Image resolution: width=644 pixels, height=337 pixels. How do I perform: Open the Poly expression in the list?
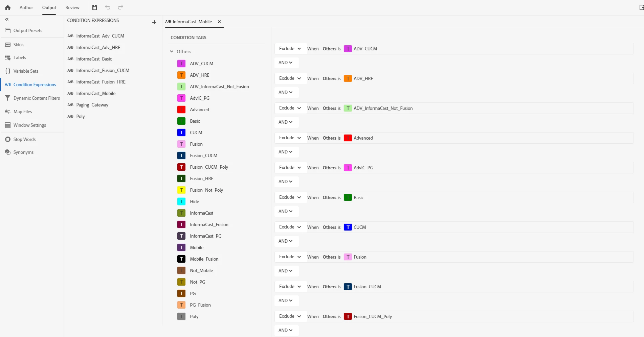pos(81,116)
